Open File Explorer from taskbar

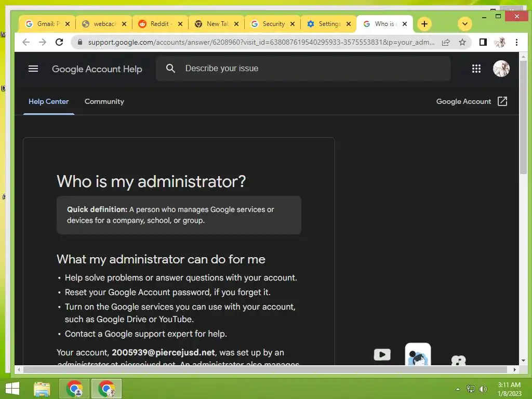[x=42, y=389]
